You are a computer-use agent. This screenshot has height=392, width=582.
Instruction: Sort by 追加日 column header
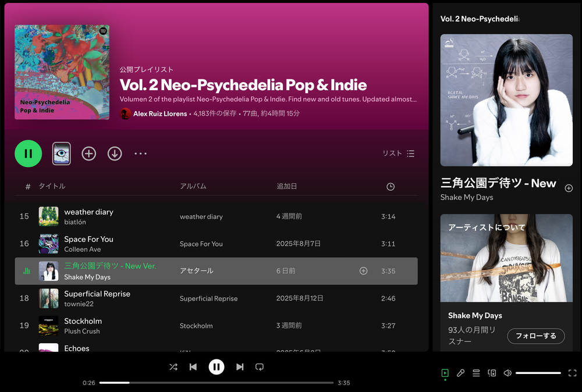[286, 186]
